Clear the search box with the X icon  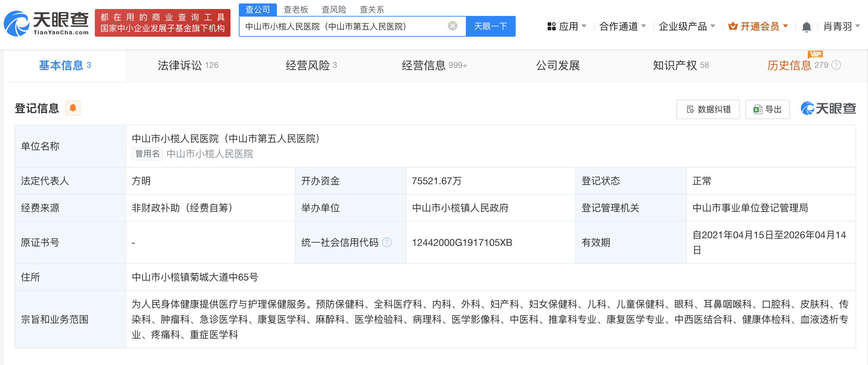coord(452,26)
